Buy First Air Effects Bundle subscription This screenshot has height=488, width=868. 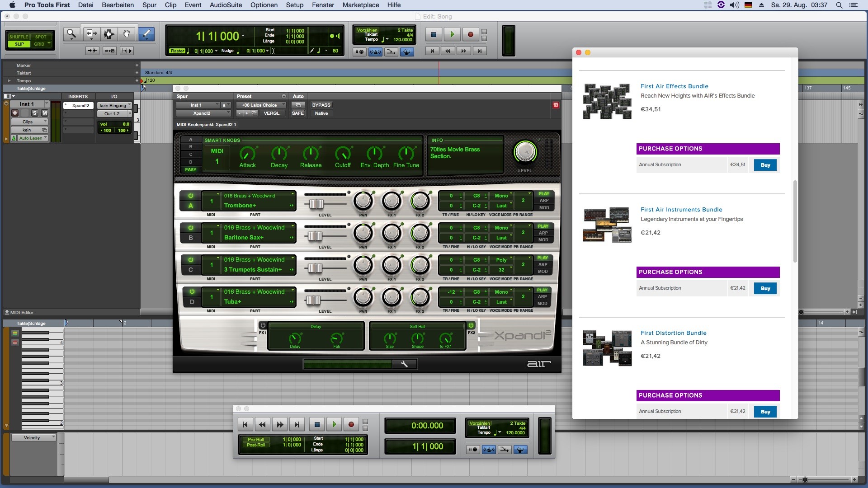[765, 165]
